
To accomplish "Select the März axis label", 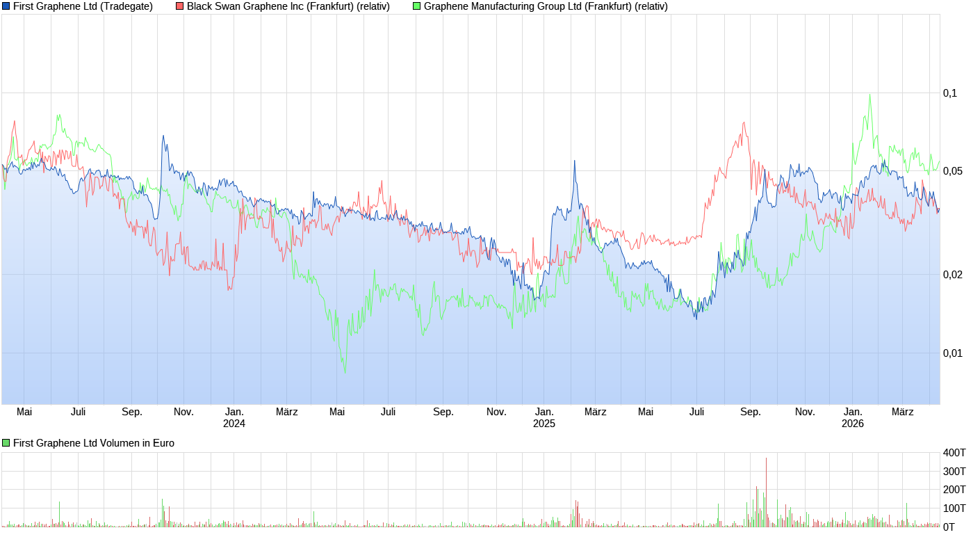I will (x=286, y=411).
